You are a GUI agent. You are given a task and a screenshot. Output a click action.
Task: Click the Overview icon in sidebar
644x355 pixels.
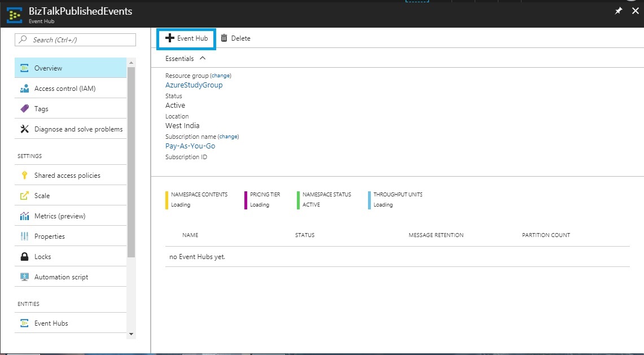pos(25,68)
